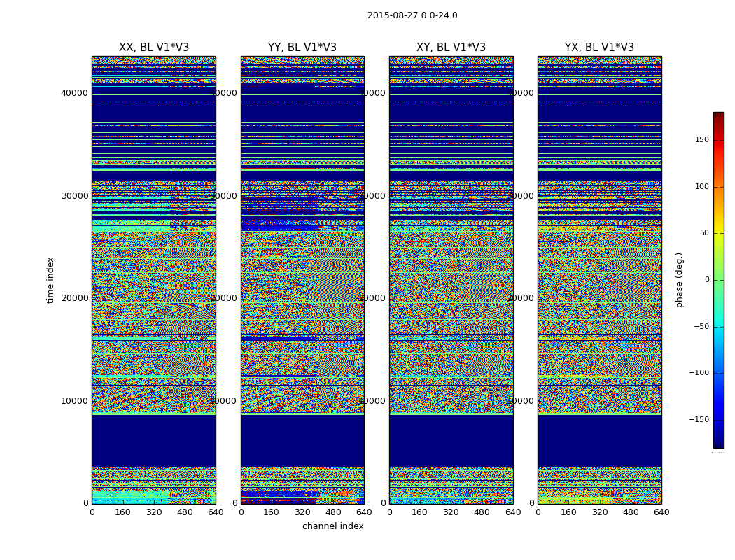
Task: Click the 320 x-tick under XX plot
Action: [154, 512]
